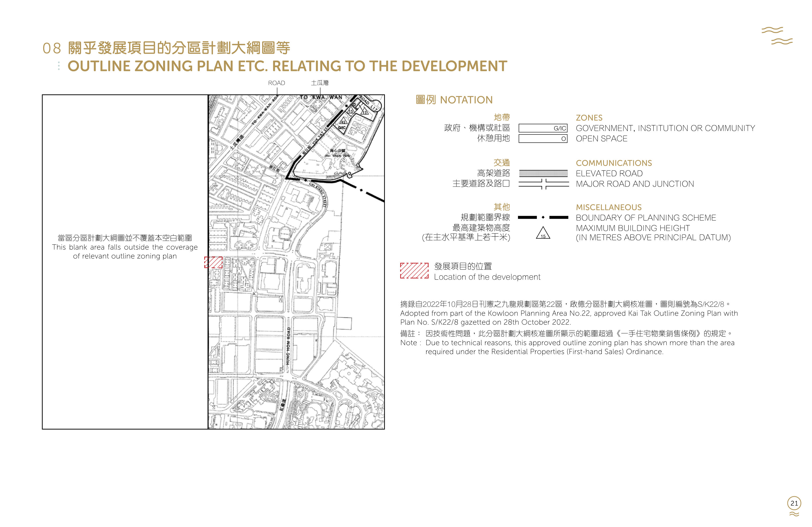Viewport: 812px width, 527px height.
Task: Click the "政府、機構或社區" label
Action: 477,128
